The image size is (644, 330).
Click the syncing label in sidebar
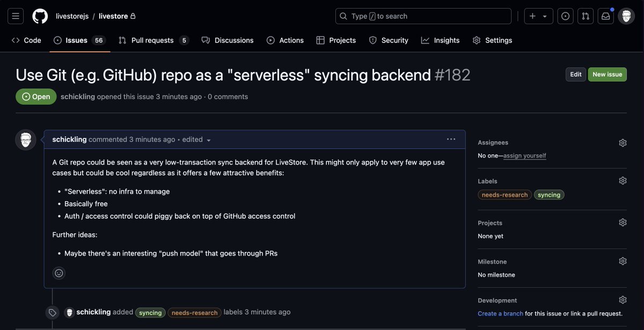(x=549, y=195)
